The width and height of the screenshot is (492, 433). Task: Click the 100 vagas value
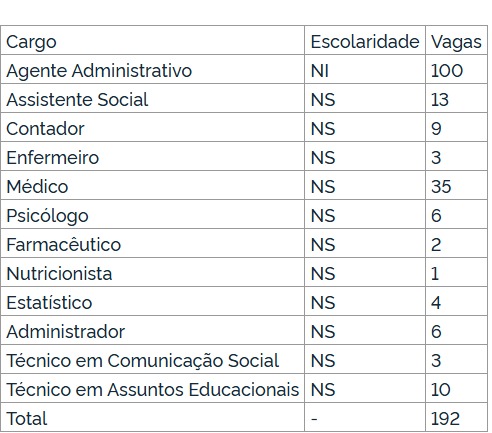(447, 71)
